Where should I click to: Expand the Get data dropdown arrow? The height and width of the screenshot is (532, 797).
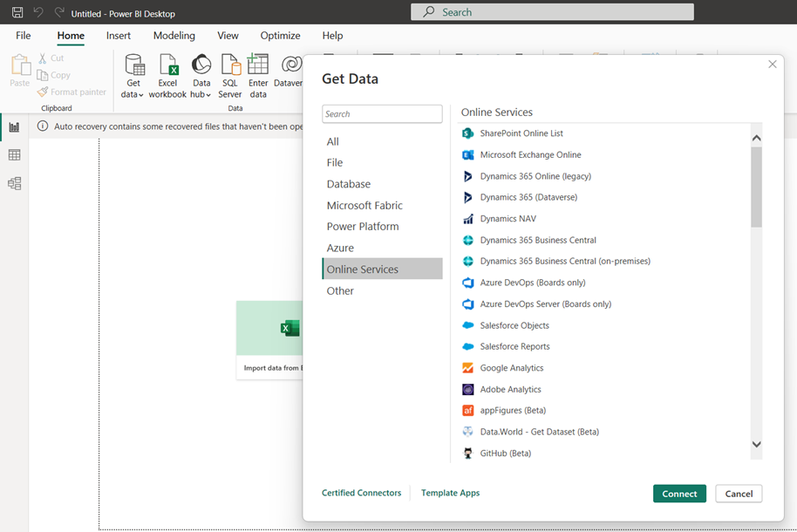(x=140, y=95)
